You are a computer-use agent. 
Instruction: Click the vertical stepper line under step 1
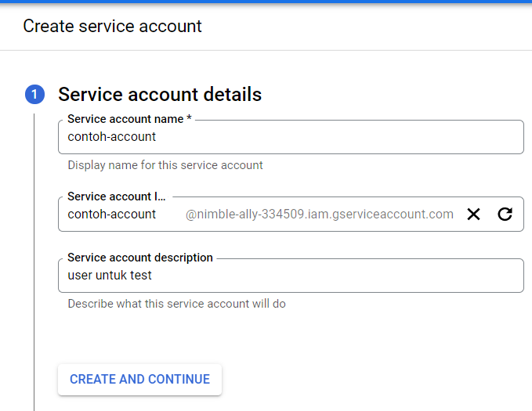(34, 261)
